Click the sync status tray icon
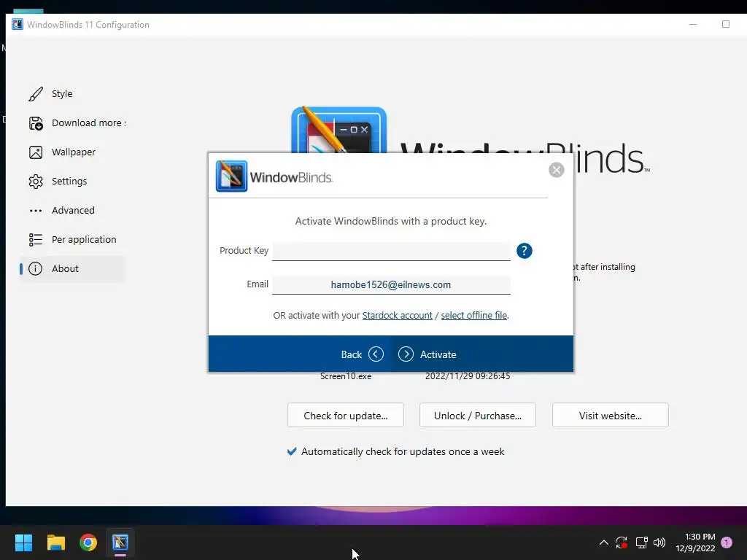This screenshot has width=747, height=560. (622, 542)
